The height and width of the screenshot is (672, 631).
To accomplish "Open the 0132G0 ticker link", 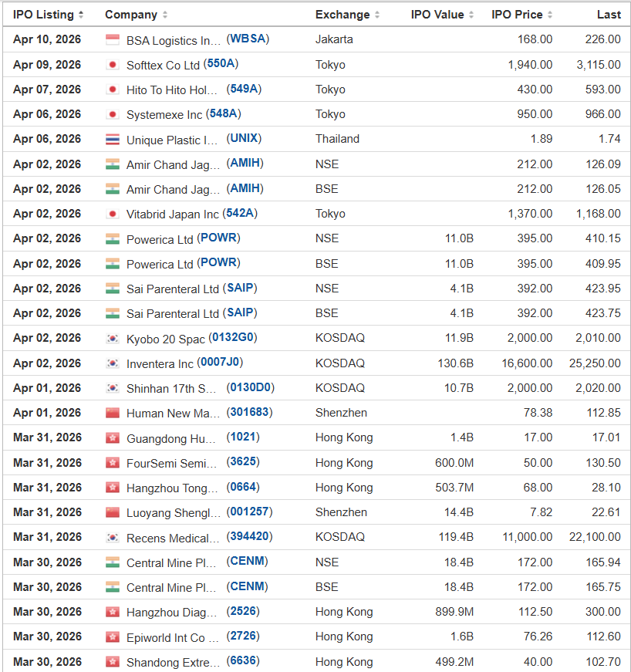I will (x=233, y=338).
